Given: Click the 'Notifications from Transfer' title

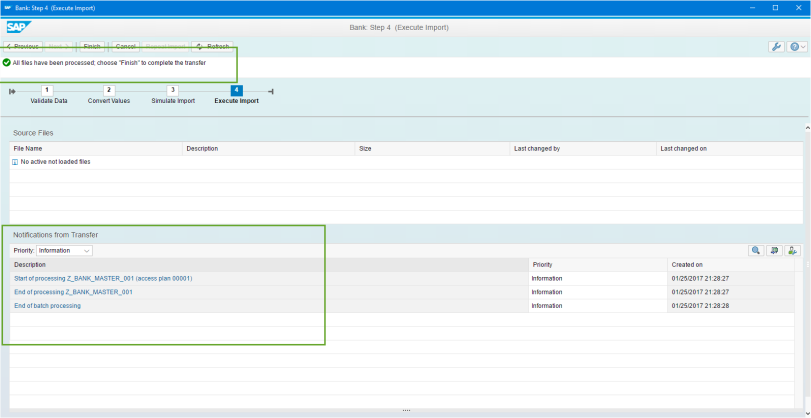Looking at the screenshot, I should (x=55, y=235).
